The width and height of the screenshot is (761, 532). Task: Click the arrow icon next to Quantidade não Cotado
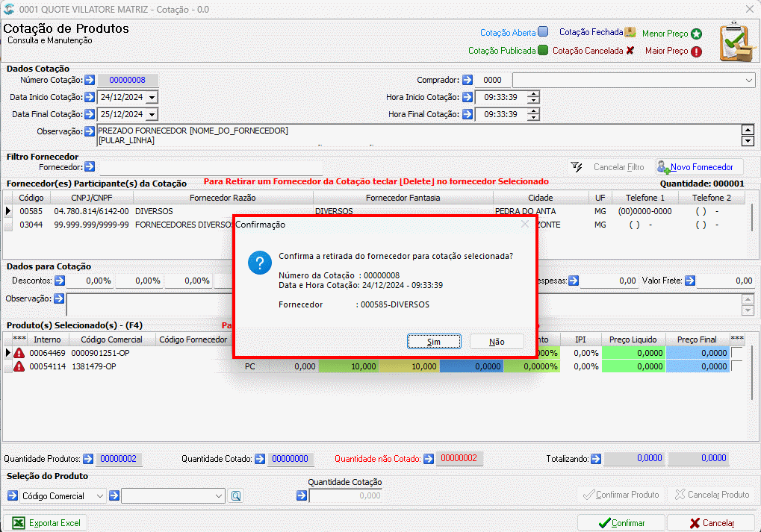429,459
